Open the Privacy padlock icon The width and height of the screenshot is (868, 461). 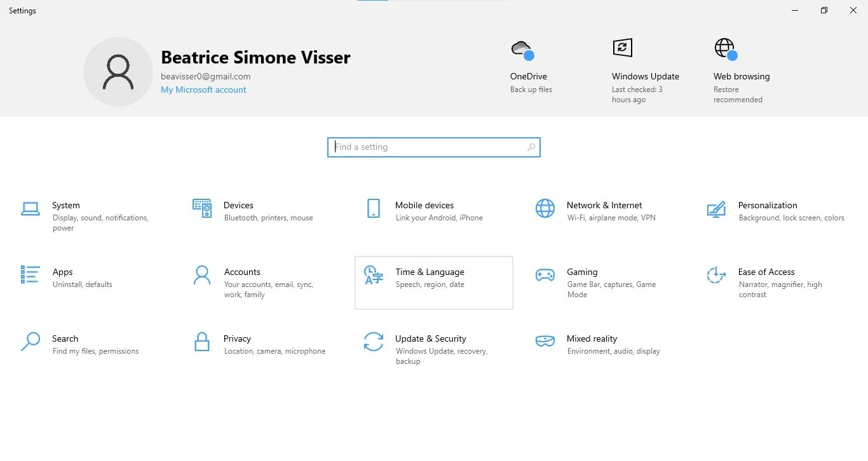click(x=202, y=342)
